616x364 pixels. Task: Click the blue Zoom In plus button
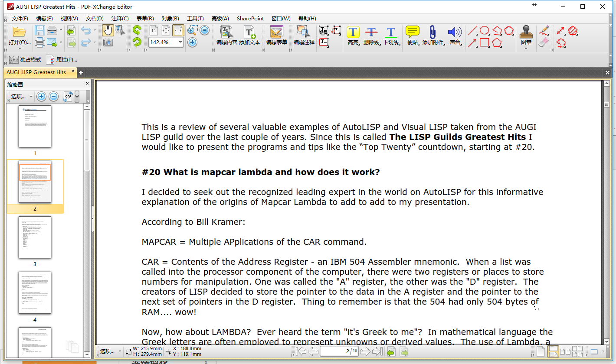193,42
